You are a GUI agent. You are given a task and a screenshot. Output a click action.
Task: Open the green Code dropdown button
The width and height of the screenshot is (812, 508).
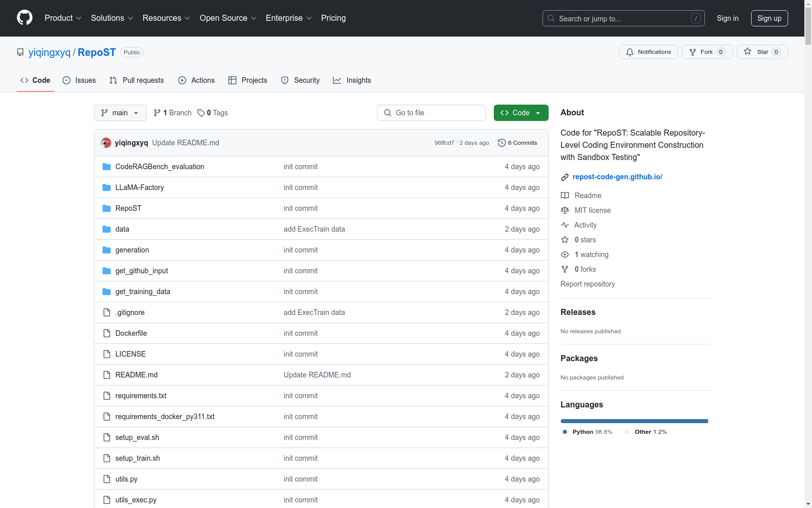coord(521,113)
